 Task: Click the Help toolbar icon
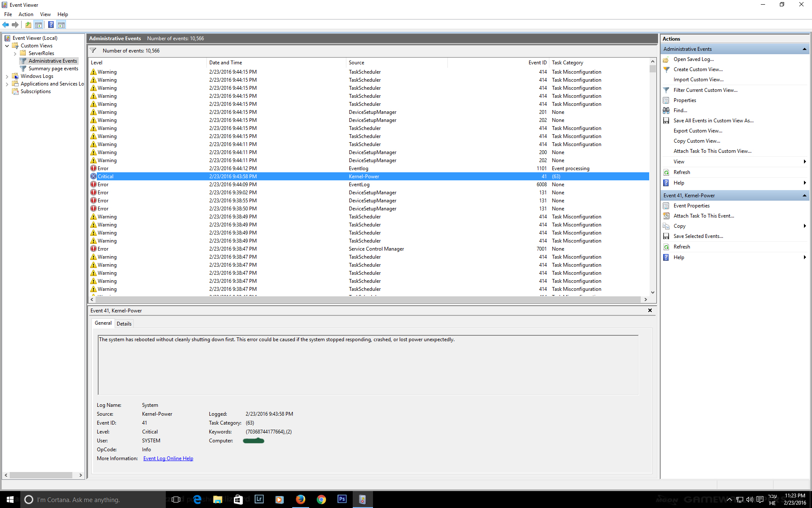click(51, 25)
